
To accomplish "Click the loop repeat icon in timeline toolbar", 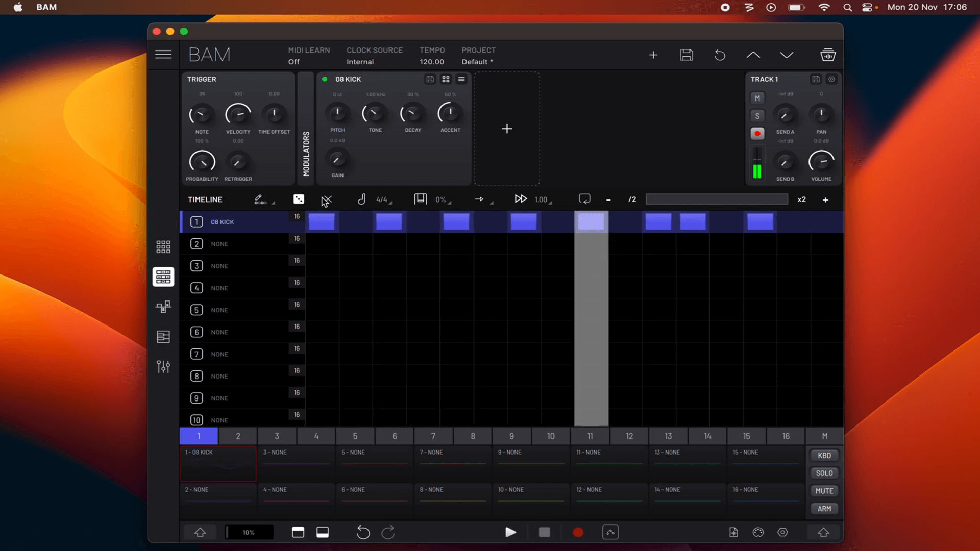I will point(584,198).
